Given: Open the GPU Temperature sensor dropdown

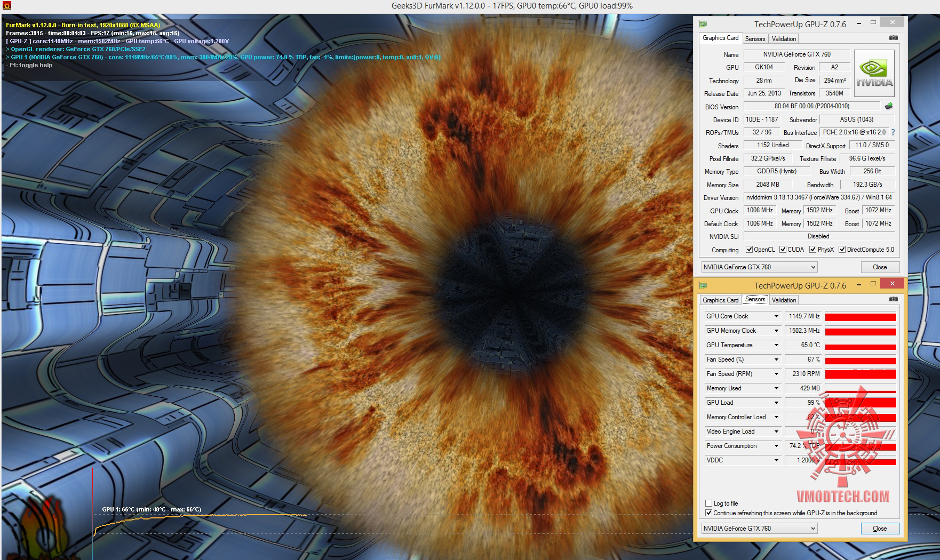Looking at the screenshot, I should tap(776, 345).
